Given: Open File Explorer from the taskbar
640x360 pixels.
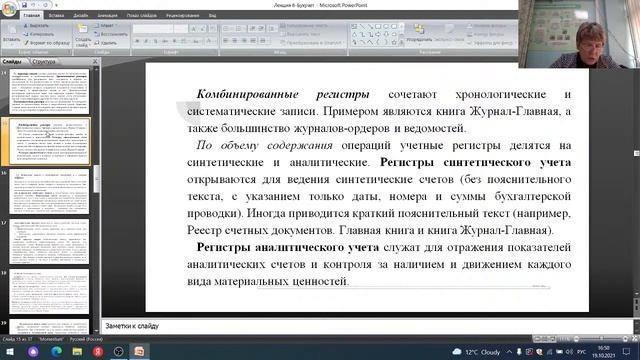Looking at the screenshot, I should (x=77, y=352).
